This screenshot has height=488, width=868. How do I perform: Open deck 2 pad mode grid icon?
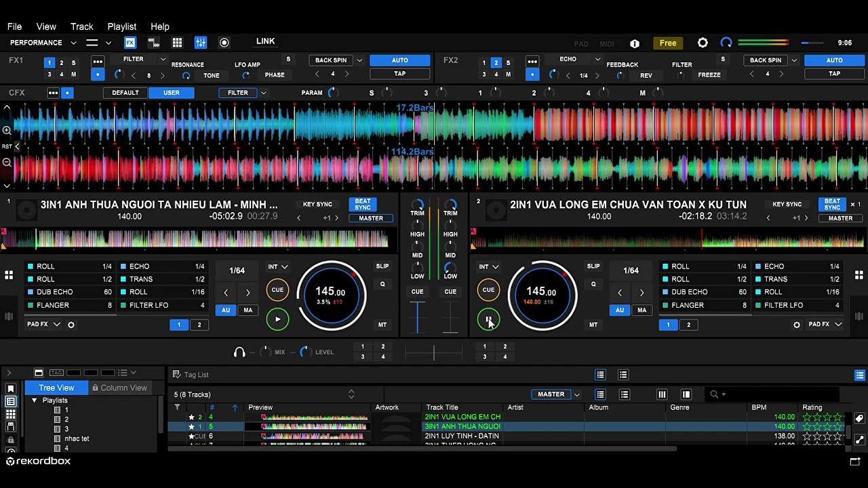[859, 274]
